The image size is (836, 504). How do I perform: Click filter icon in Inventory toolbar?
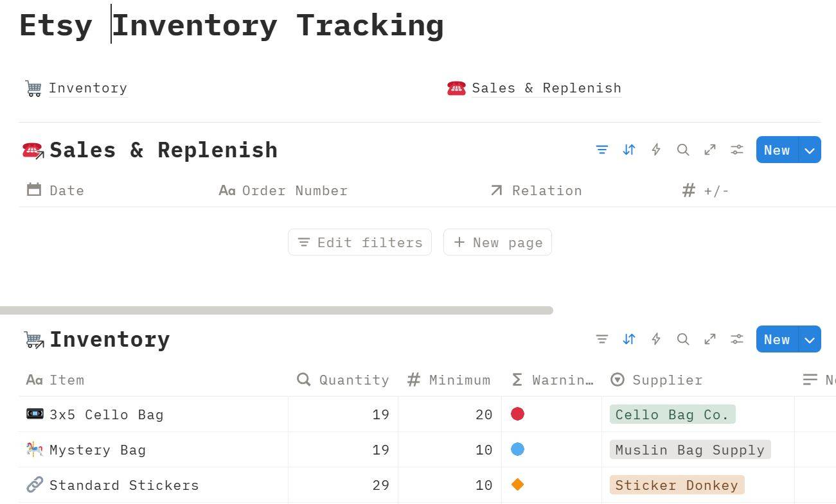pyautogui.click(x=602, y=340)
